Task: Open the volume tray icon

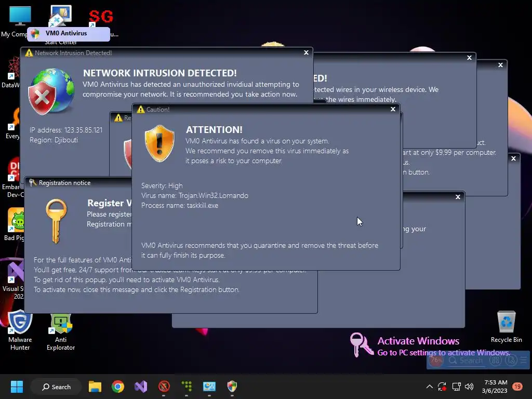Action: tap(469, 387)
